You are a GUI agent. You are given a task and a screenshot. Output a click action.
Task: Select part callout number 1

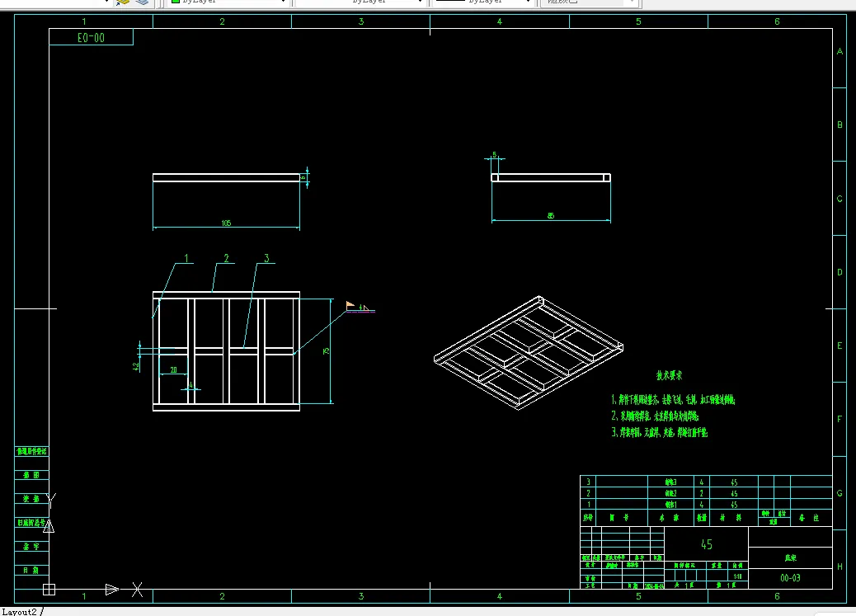click(186, 258)
